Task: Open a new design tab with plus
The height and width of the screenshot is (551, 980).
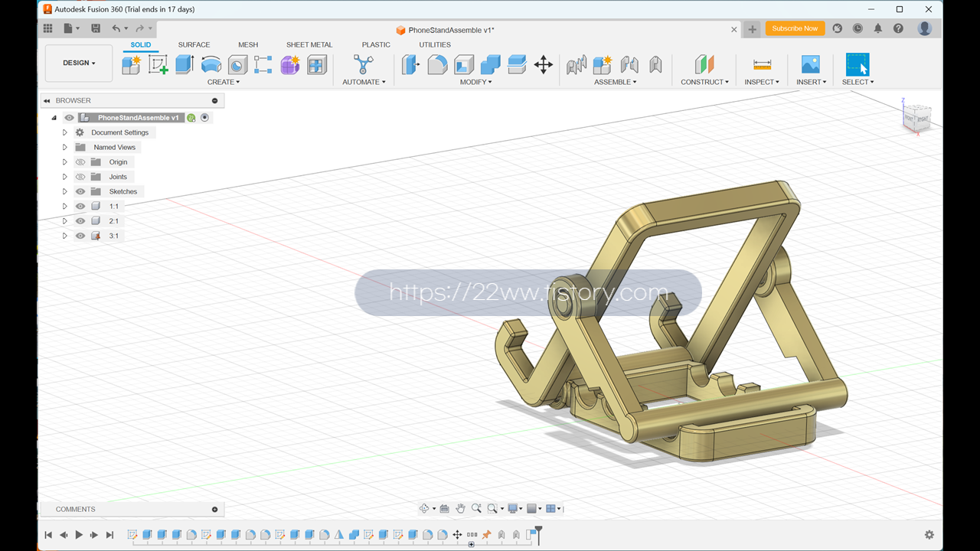Action: click(x=752, y=29)
